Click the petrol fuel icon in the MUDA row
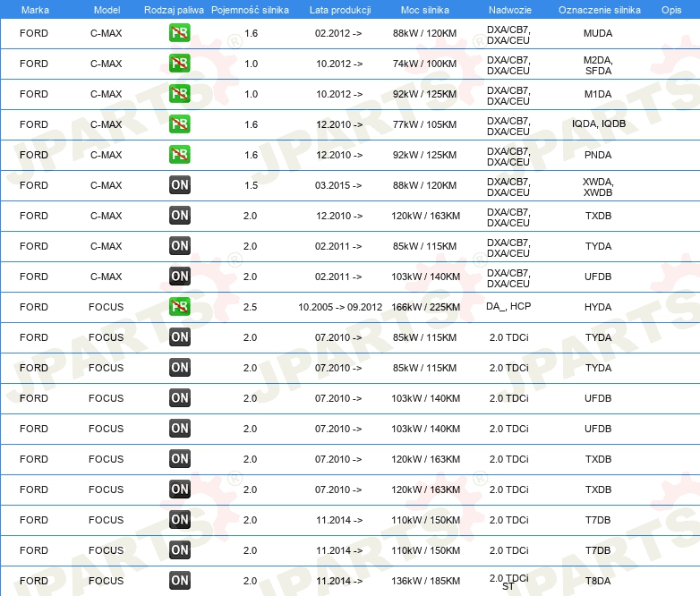 pyautogui.click(x=179, y=33)
